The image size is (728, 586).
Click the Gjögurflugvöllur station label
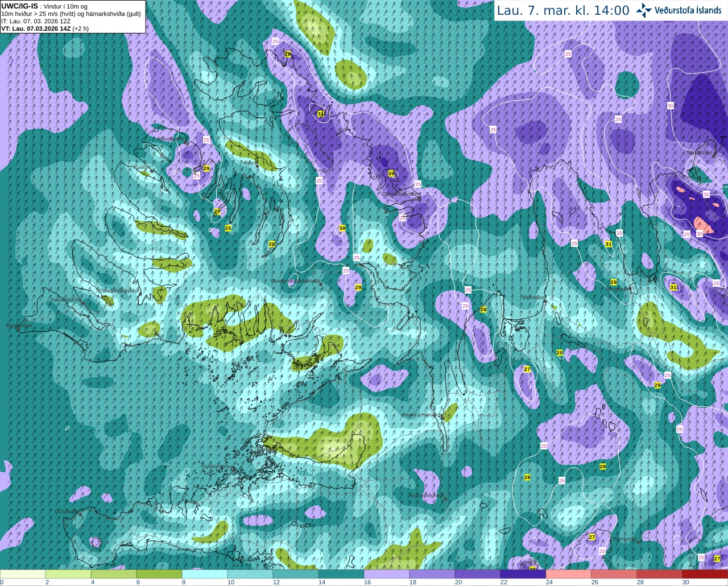click(x=400, y=194)
